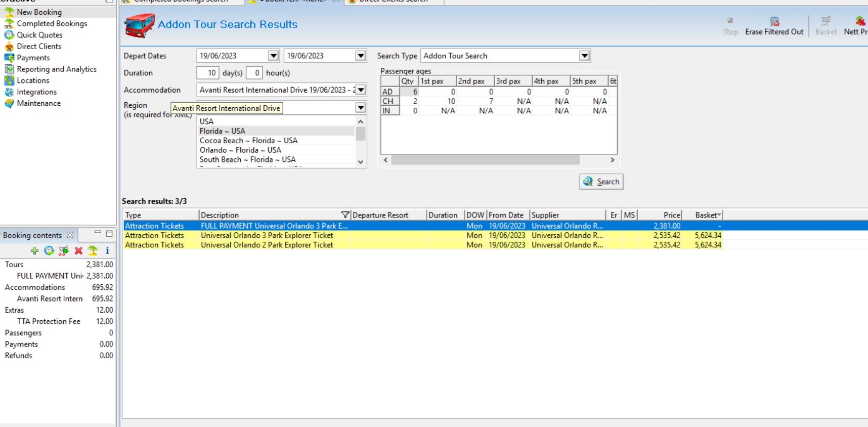The image size is (868, 427).
Task: Open Completed Bookings in sidebar
Action: [52, 24]
